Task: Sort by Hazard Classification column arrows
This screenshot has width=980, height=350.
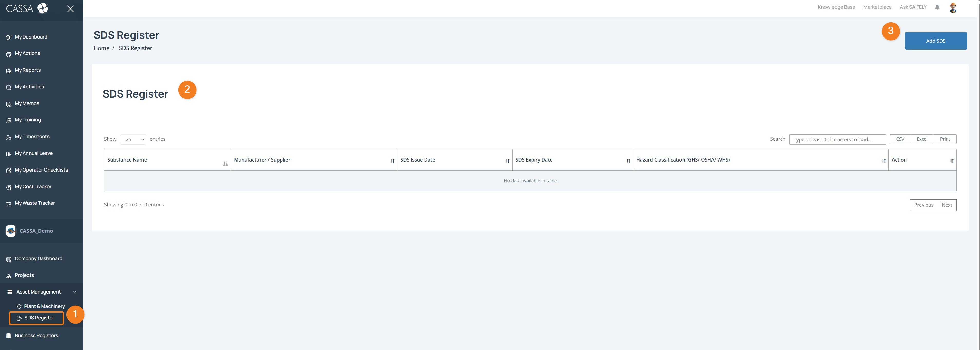Action: [x=883, y=161]
